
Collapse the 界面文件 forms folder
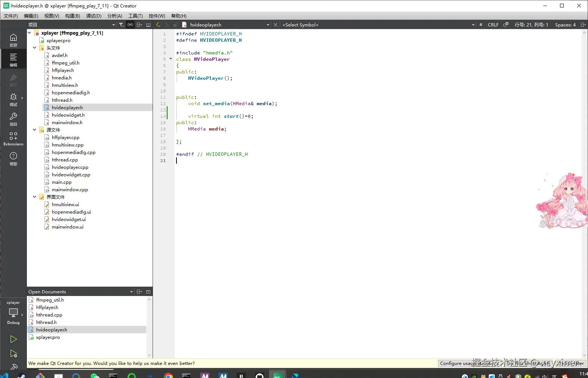35,197
